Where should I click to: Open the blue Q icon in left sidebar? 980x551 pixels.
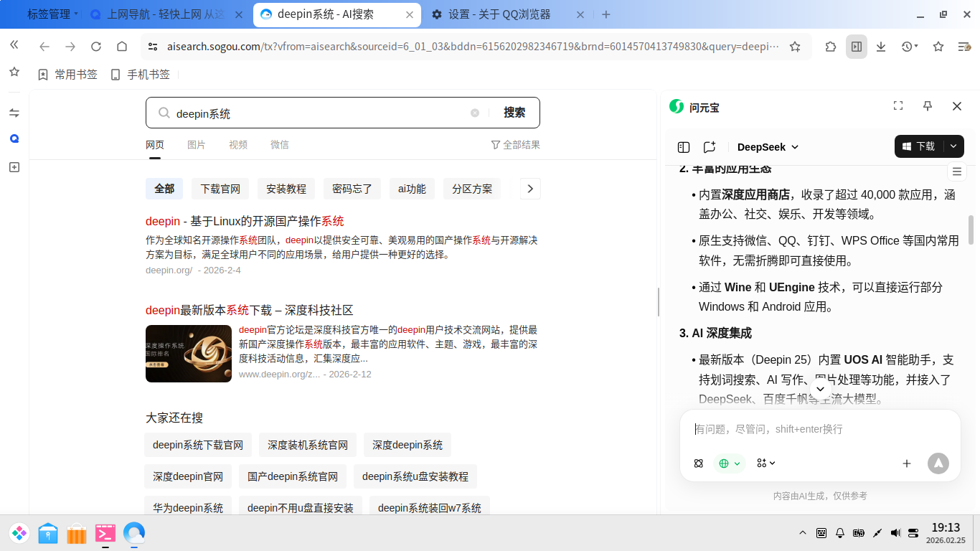(x=14, y=138)
